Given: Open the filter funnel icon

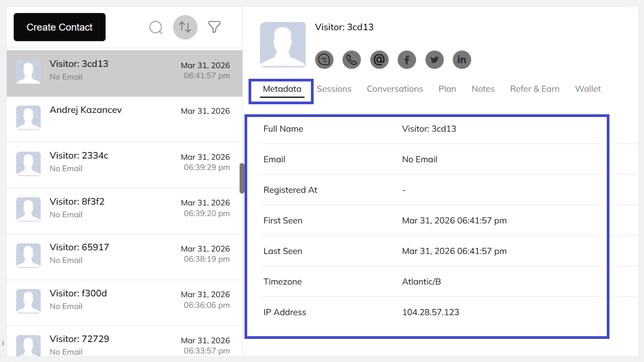Looking at the screenshot, I should 214,27.
